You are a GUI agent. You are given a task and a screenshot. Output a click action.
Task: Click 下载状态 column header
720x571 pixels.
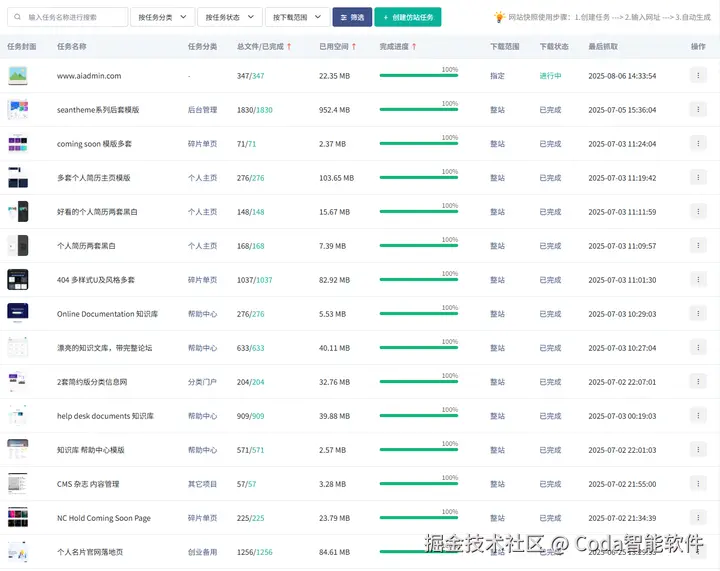coord(554,46)
